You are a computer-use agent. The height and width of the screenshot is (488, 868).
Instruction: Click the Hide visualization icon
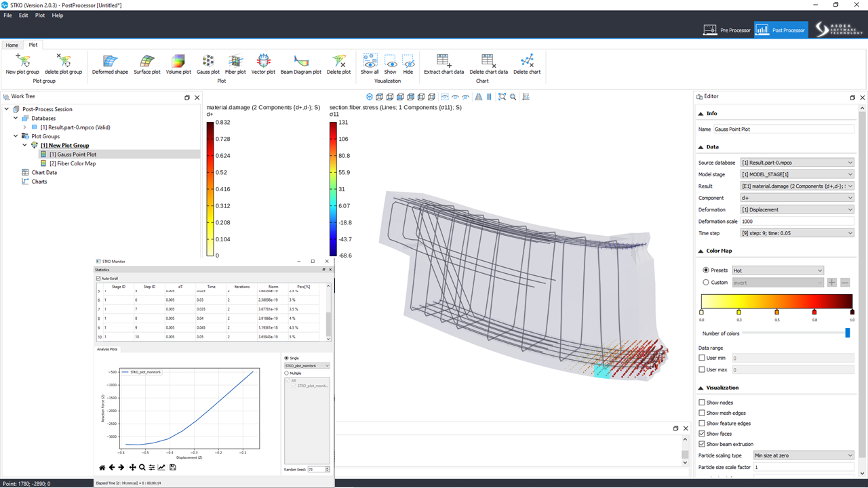[408, 62]
